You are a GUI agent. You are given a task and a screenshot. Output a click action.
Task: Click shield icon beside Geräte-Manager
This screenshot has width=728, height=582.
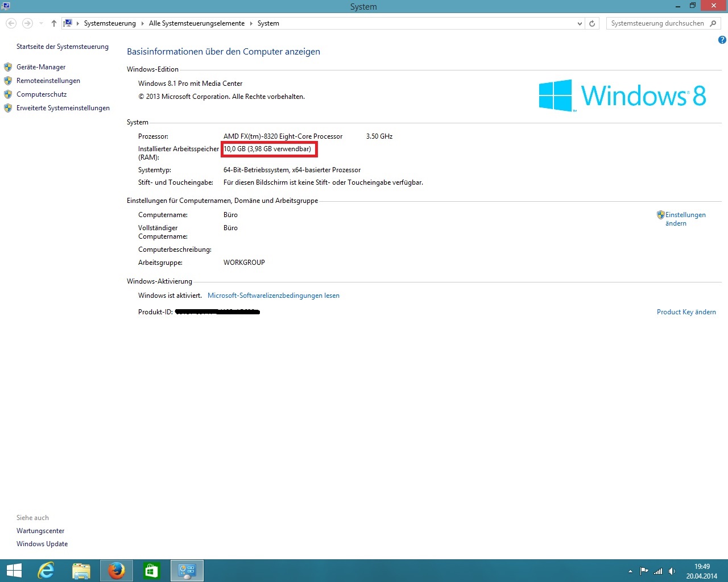(8, 67)
